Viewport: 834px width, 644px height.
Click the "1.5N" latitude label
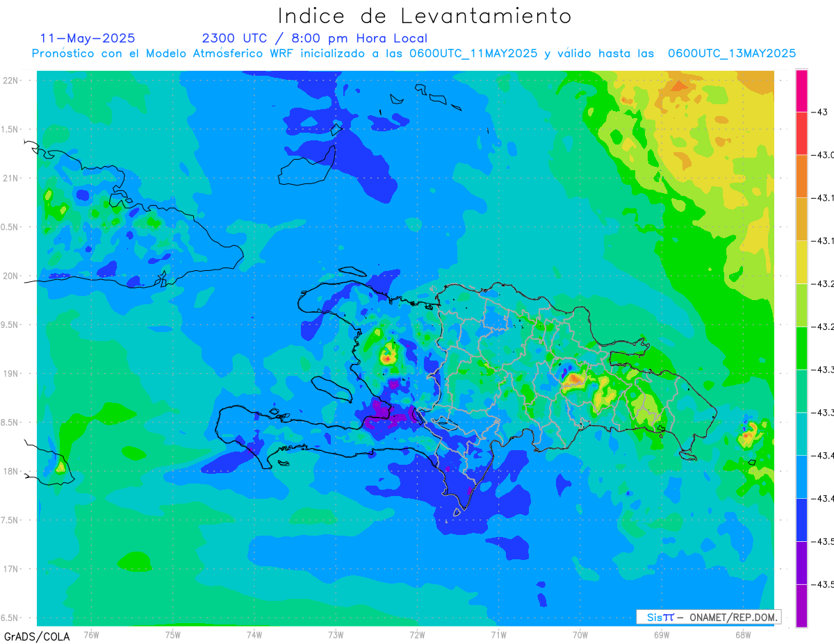pos(10,129)
